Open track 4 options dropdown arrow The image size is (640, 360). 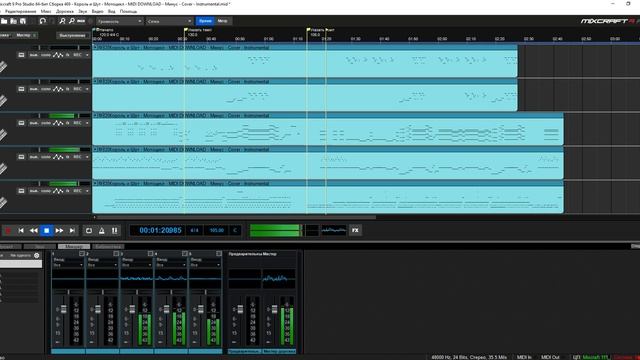pyautogui.click(x=87, y=157)
